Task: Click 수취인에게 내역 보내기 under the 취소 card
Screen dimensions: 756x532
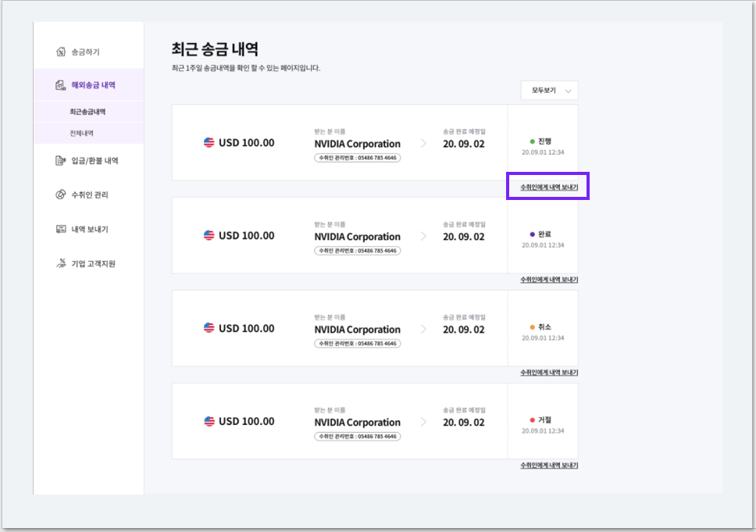Action: tap(549, 373)
